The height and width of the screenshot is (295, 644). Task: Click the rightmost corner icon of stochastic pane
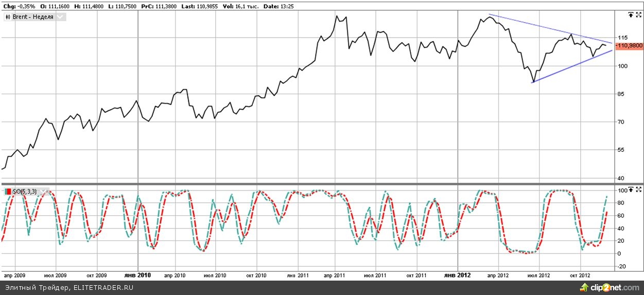(x=639, y=190)
